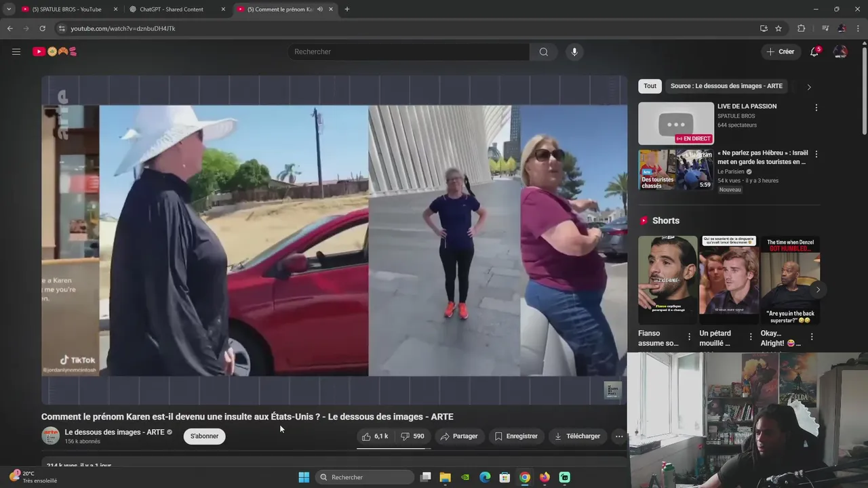This screenshot has height=488, width=868.
Task: Open options for Fianso short
Action: pos(690,337)
